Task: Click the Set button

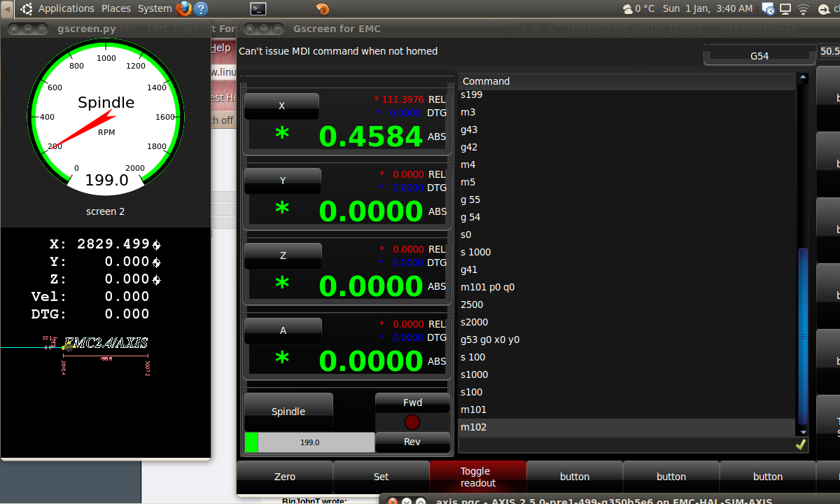Action: 381,477
